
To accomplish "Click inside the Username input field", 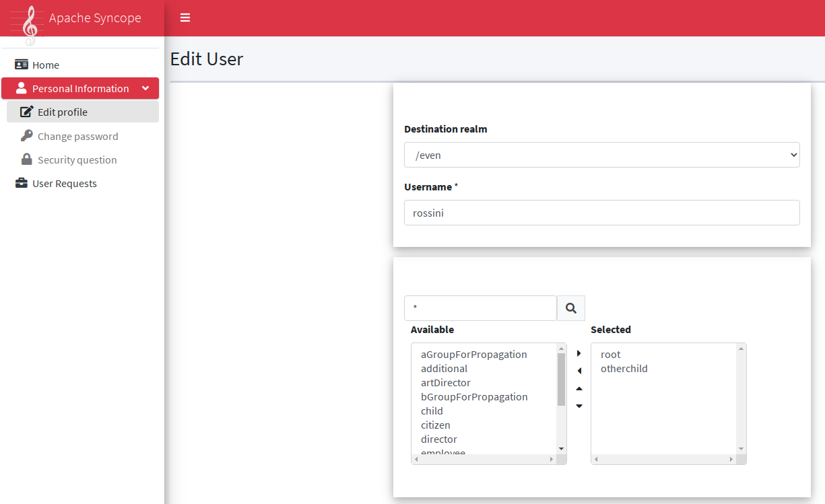I will (601, 213).
